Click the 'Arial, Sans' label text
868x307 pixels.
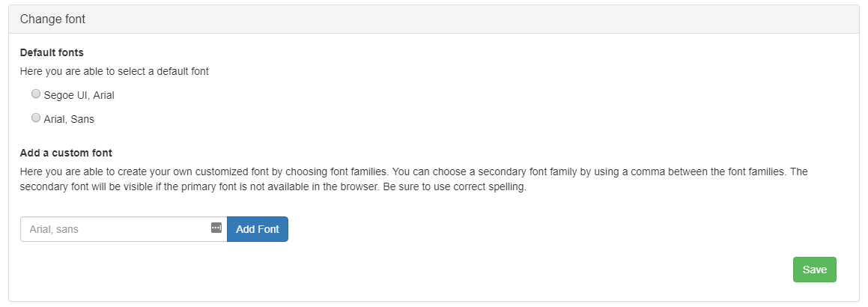(x=69, y=118)
